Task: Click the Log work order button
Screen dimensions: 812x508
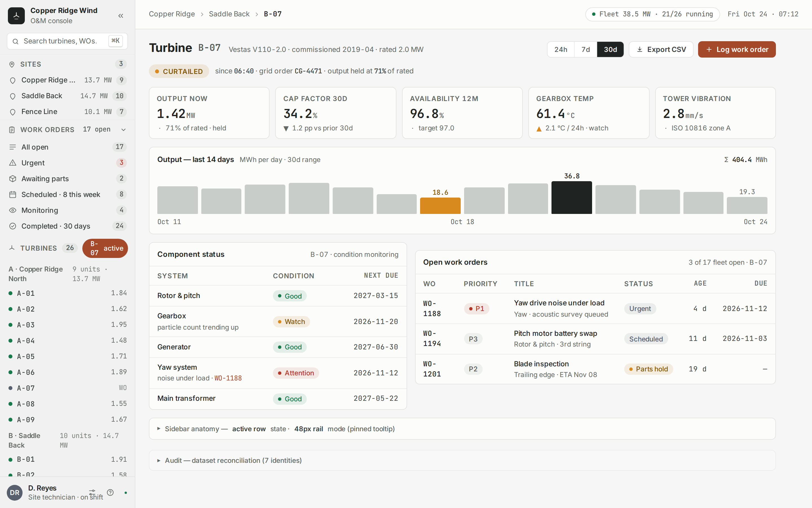Action: [737, 49]
